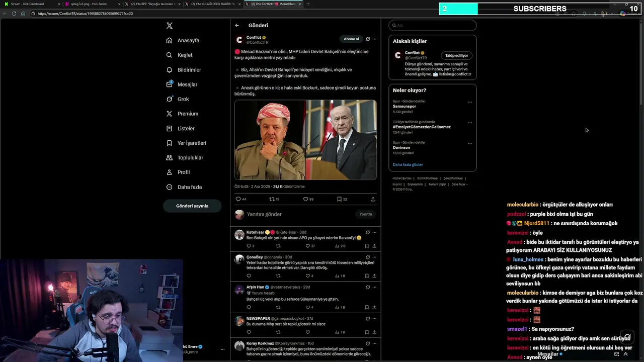Switch to q4wg7a3.png Hızlı Resim tab
This screenshot has height=362, width=644.
tap(92, 4)
